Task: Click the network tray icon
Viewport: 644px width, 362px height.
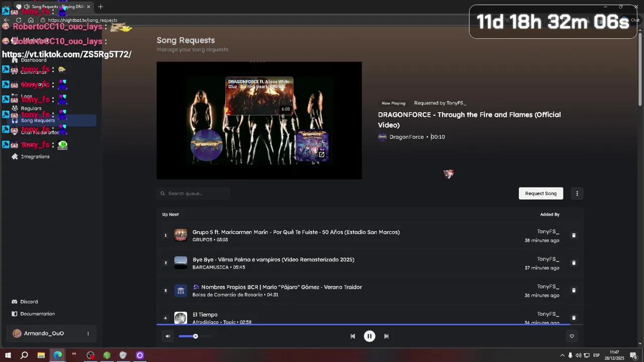Action: tap(587, 355)
